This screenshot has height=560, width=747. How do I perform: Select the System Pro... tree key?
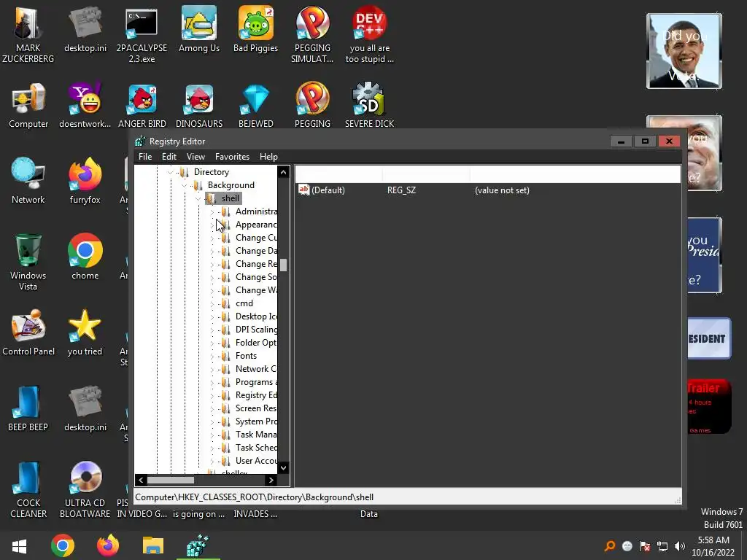tap(256, 421)
